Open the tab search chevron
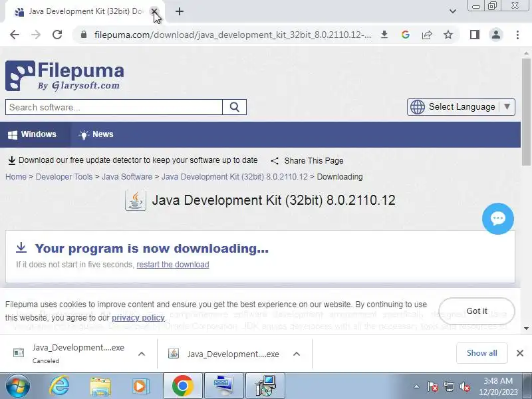Viewport: 532px width, 399px height. click(x=453, y=11)
